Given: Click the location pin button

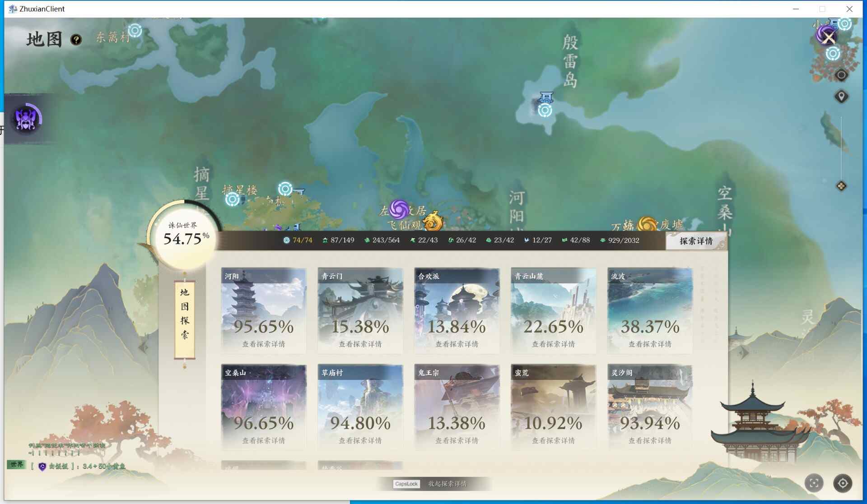Looking at the screenshot, I should pyautogui.click(x=841, y=97).
